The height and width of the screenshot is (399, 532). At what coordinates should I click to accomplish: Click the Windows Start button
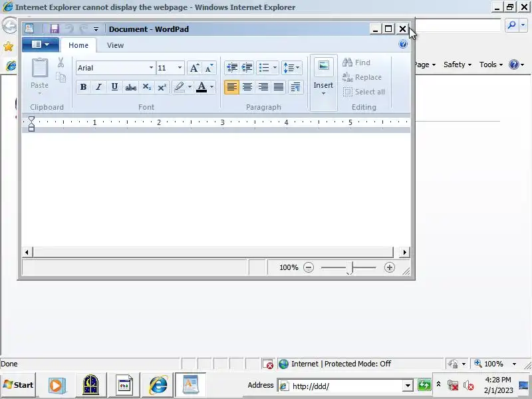(x=19, y=385)
